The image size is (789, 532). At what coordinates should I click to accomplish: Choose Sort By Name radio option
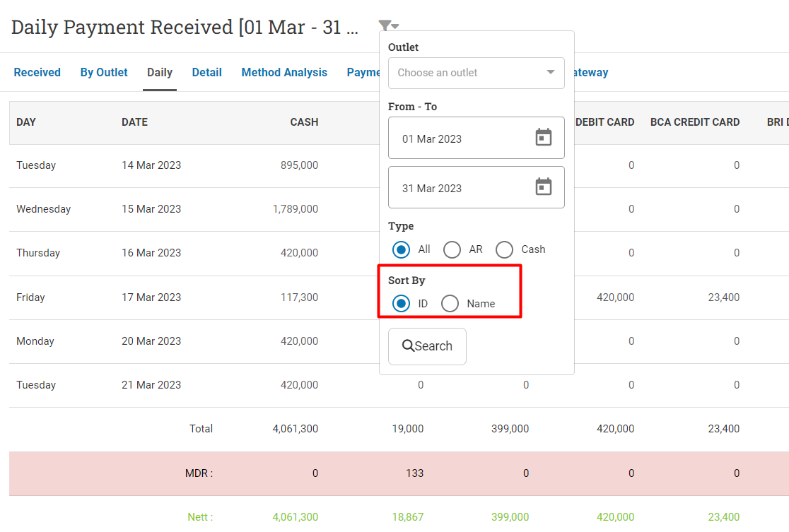click(450, 304)
